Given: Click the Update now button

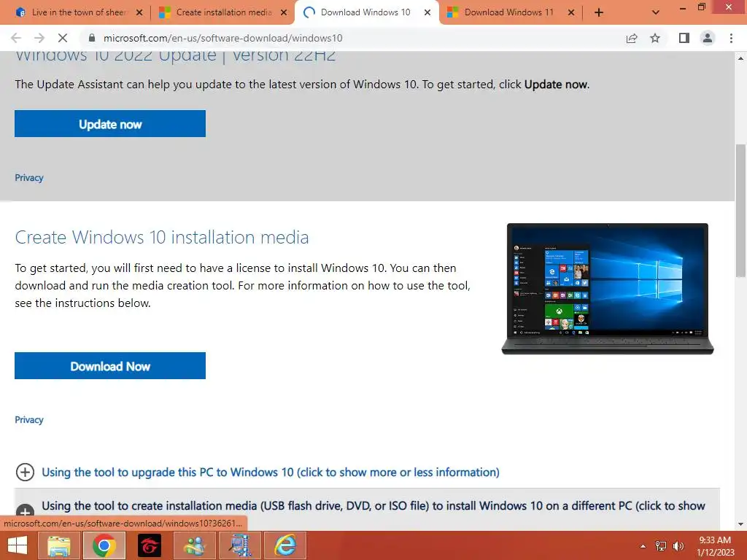Looking at the screenshot, I should pyautogui.click(x=110, y=124).
